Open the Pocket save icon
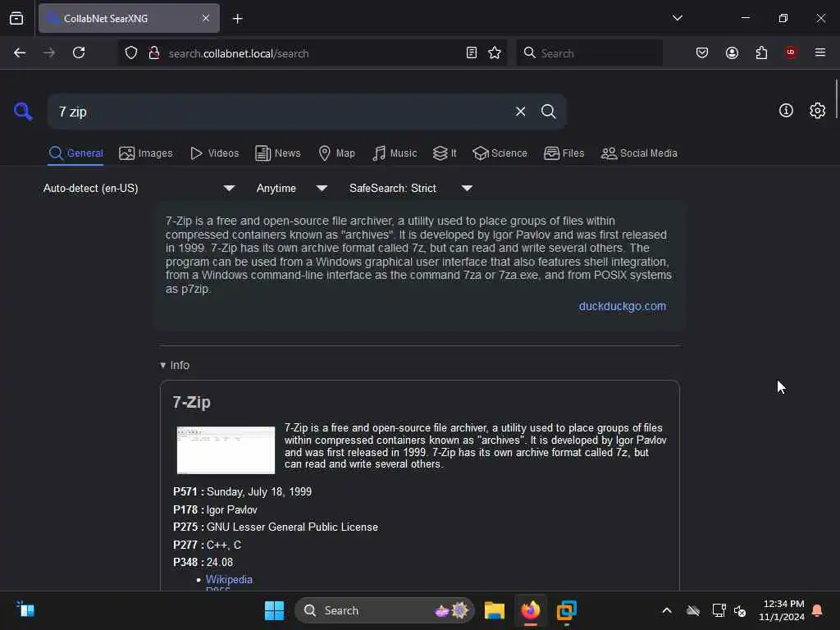This screenshot has width=840, height=630. tap(702, 53)
